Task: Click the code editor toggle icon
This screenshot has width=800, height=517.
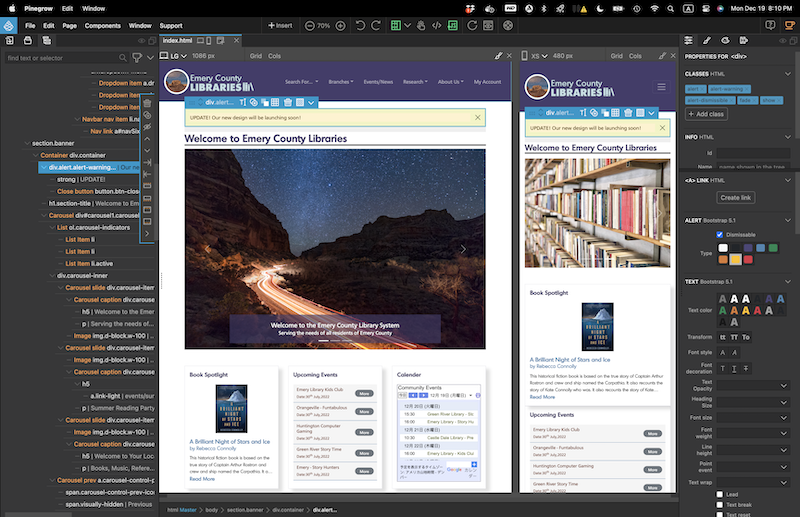Action: (x=437, y=25)
